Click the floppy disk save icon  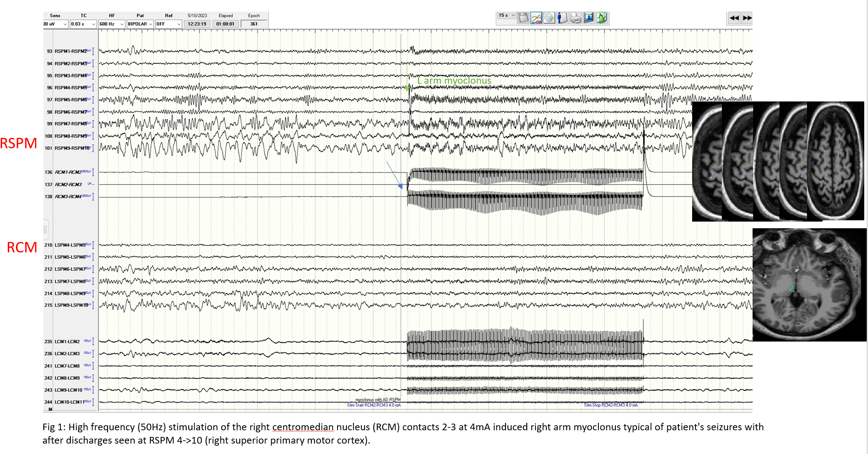click(523, 18)
